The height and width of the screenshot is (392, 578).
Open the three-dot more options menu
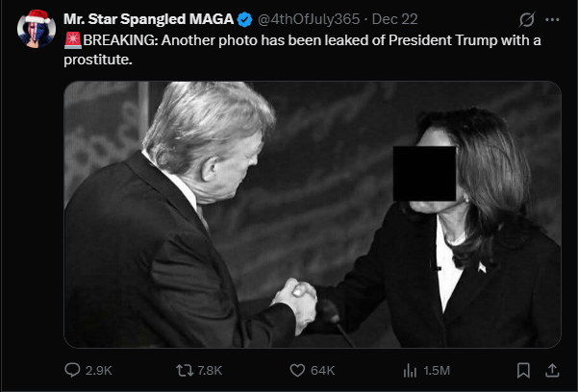pos(552,19)
